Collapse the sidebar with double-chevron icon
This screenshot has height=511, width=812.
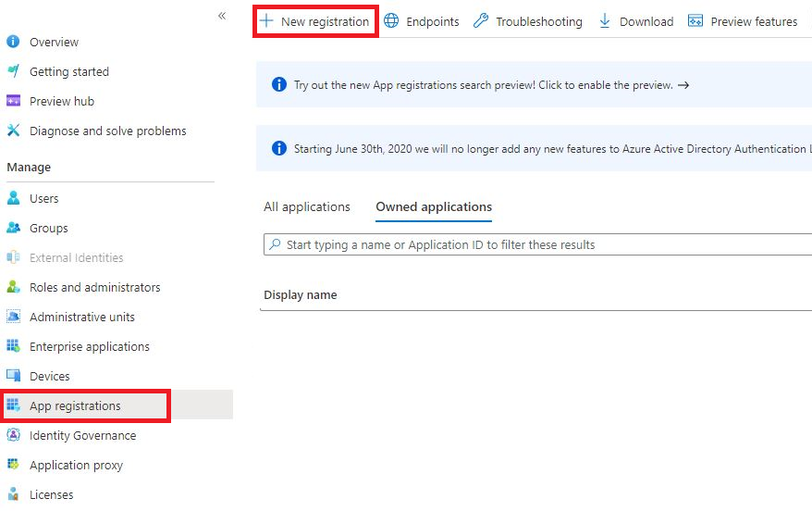click(x=222, y=16)
